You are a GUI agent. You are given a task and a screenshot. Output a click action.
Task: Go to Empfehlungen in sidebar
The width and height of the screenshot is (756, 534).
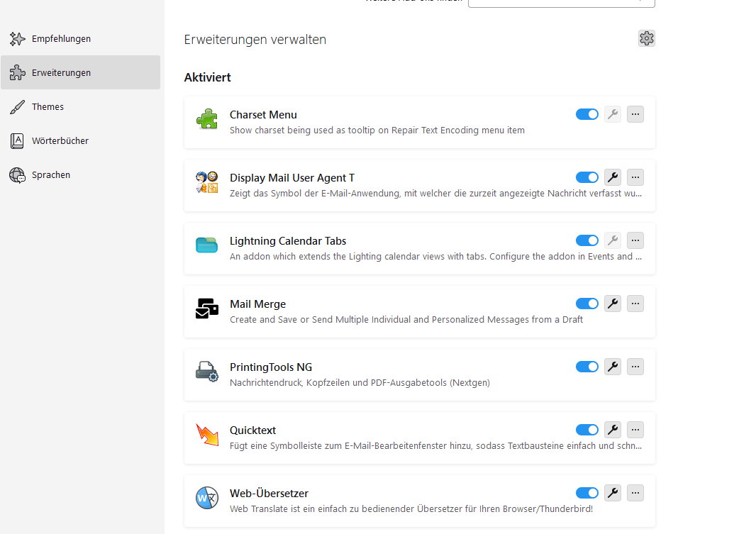pyautogui.click(x=61, y=38)
